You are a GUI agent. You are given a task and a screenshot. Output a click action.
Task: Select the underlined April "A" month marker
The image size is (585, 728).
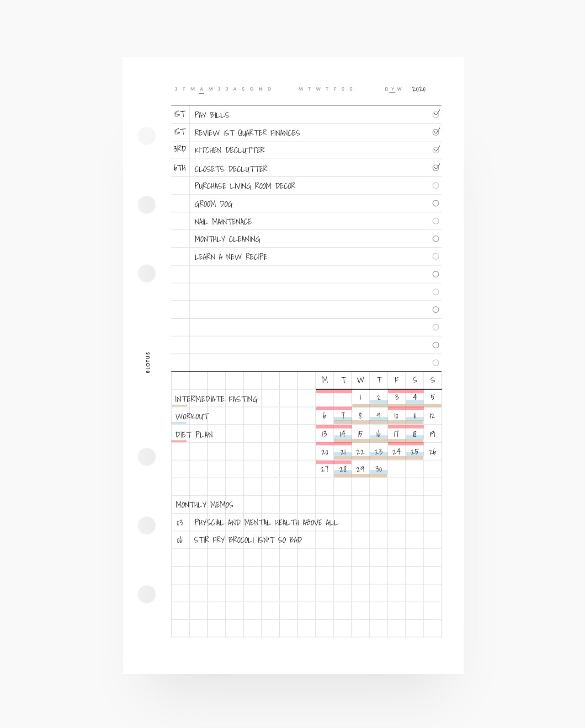click(x=202, y=89)
